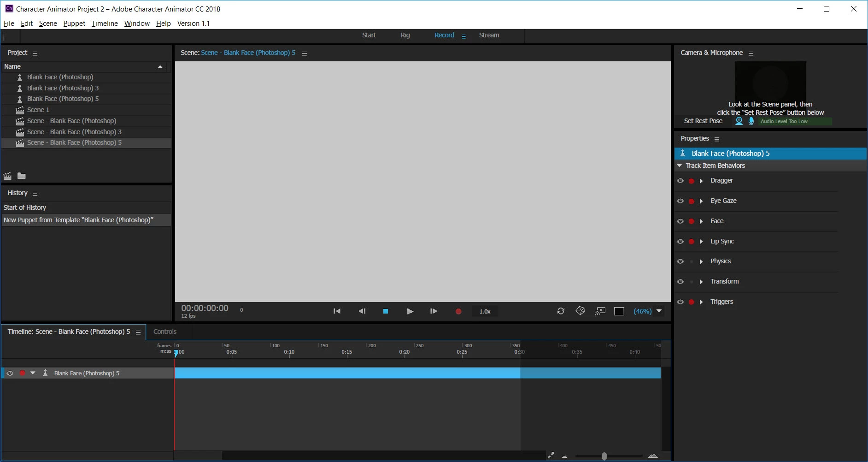The width and height of the screenshot is (868, 462).
Task: Open the scene zoom level dropdown
Action: (x=659, y=311)
